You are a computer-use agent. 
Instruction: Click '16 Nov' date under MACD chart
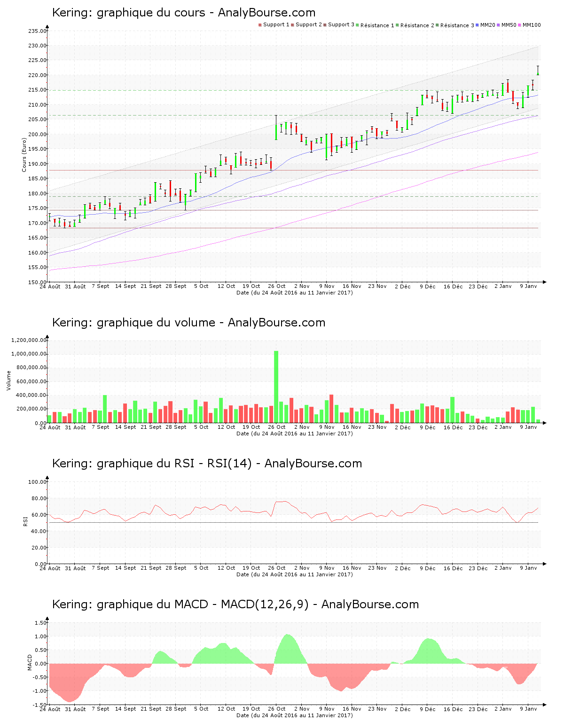[x=352, y=709]
